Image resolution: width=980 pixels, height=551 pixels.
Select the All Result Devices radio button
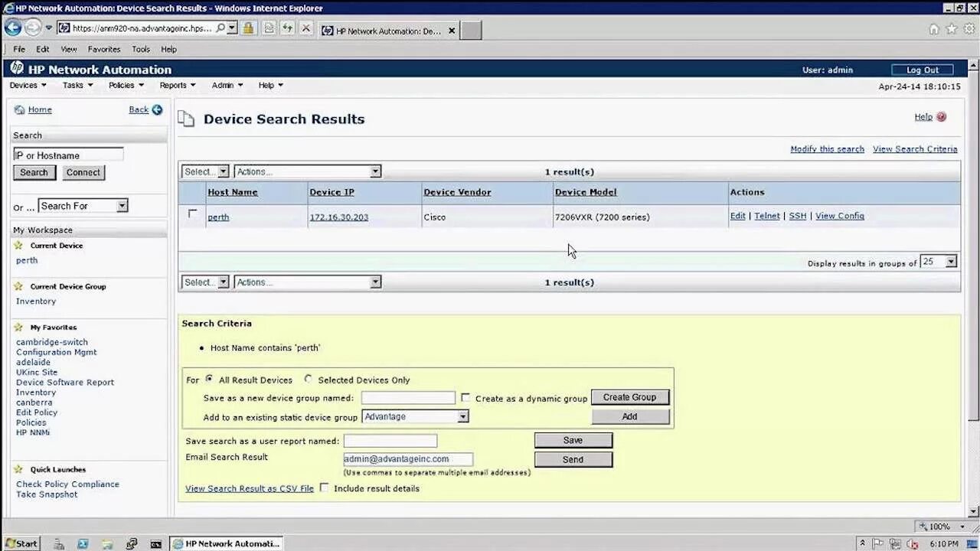(x=209, y=379)
